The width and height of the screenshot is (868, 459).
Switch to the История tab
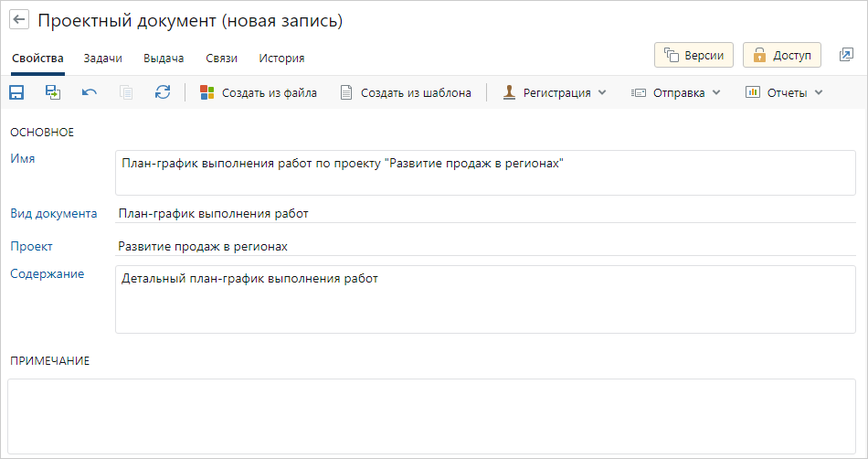pyautogui.click(x=281, y=58)
